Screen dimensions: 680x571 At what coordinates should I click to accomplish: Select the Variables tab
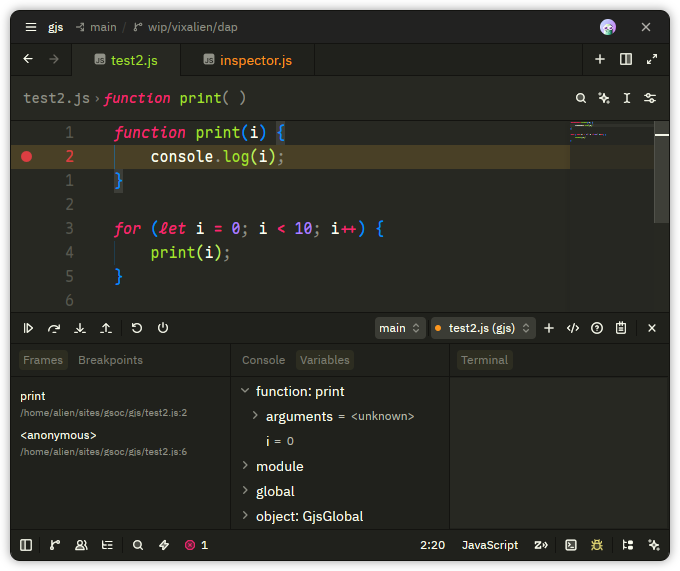coord(325,360)
